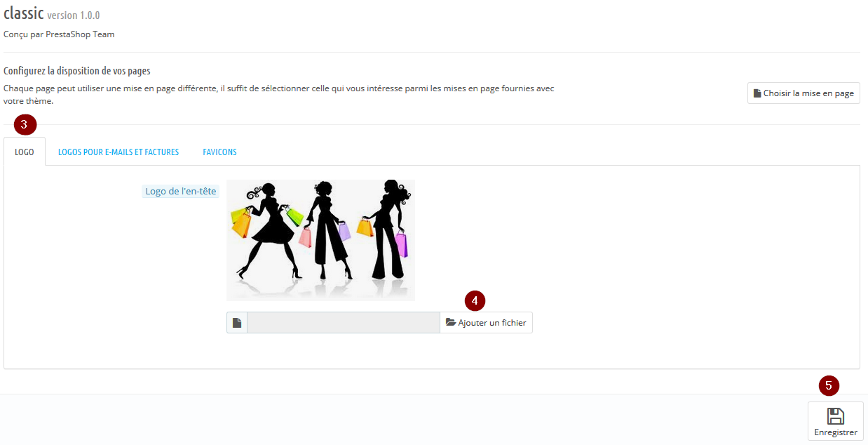Click the classic theme title

point(24,13)
